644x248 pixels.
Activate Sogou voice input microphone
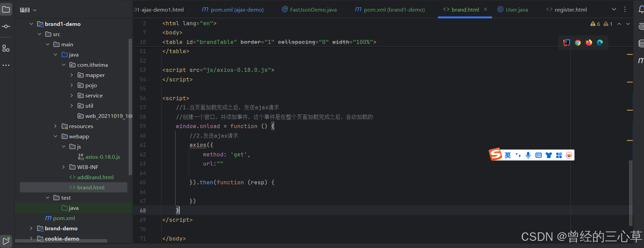click(528, 155)
